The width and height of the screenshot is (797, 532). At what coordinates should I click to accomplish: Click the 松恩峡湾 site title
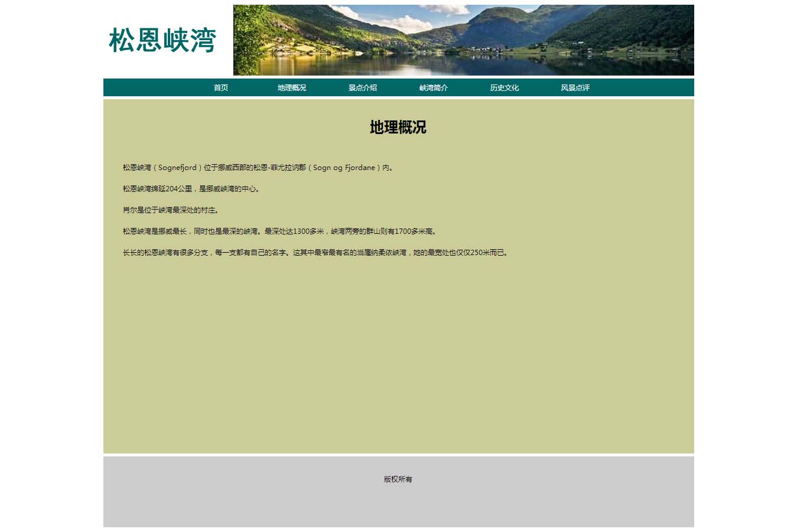[x=162, y=40]
